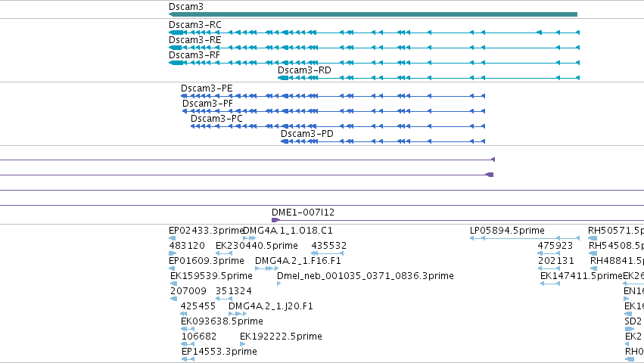Viewport: 644px width, 363px height.
Task: Click the DMG4A.2_1.F16.F1 label
Action: 297,261
